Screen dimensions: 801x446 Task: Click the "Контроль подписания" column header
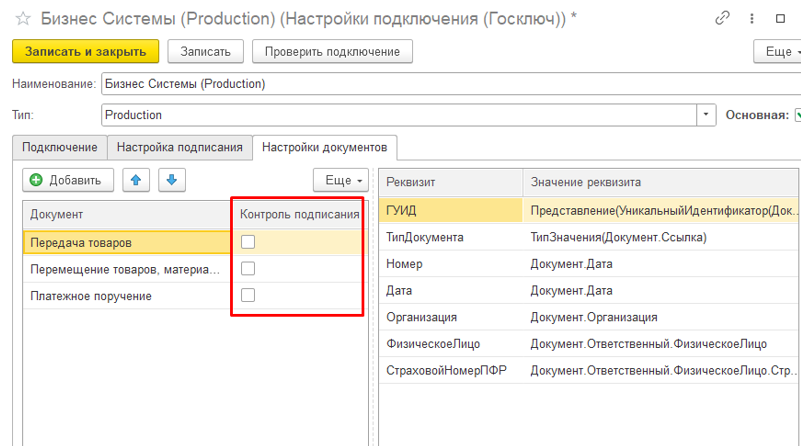pyautogui.click(x=300, y=215)
